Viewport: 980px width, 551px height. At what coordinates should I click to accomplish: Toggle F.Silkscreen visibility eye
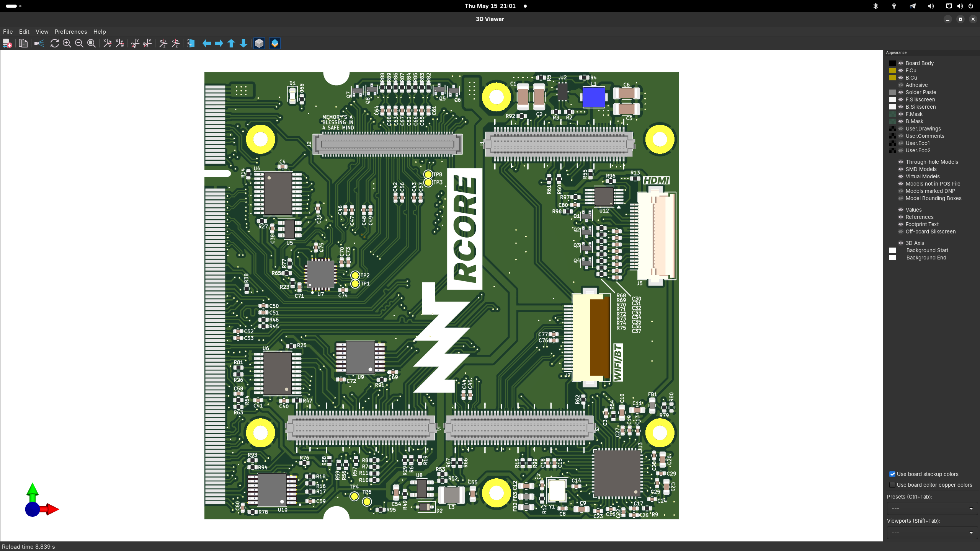click(901, 99)
